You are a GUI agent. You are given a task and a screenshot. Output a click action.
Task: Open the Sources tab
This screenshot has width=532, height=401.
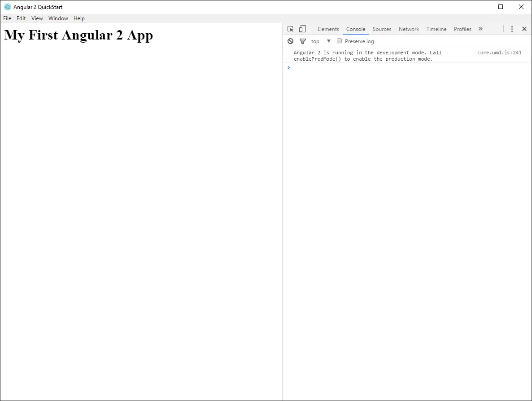(382, 29)
